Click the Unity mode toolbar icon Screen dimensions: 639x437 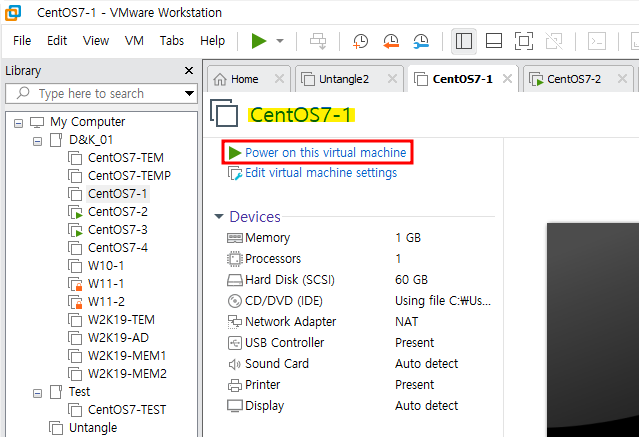point(554,41)
